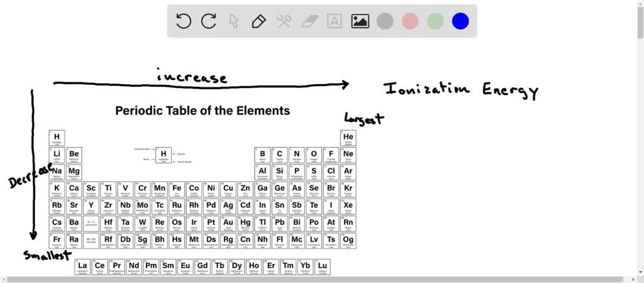Click the Fe iron cell

(177, 189)
